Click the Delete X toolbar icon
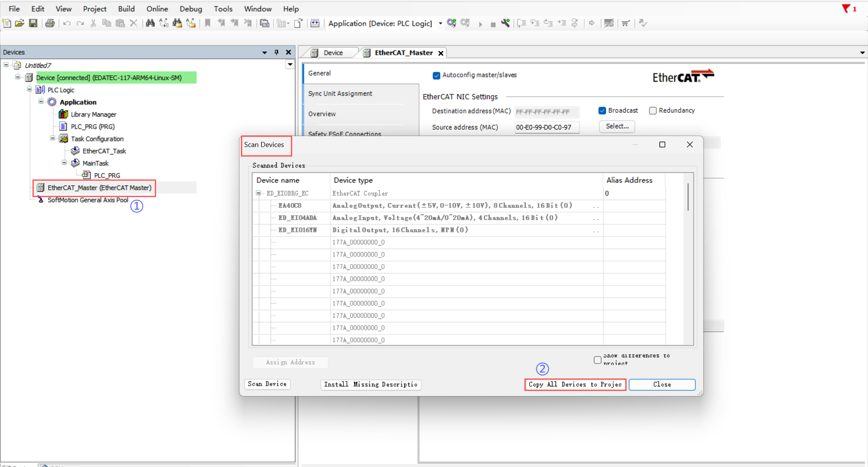This screenshot has width=868, height=467. tap(134, 23)
